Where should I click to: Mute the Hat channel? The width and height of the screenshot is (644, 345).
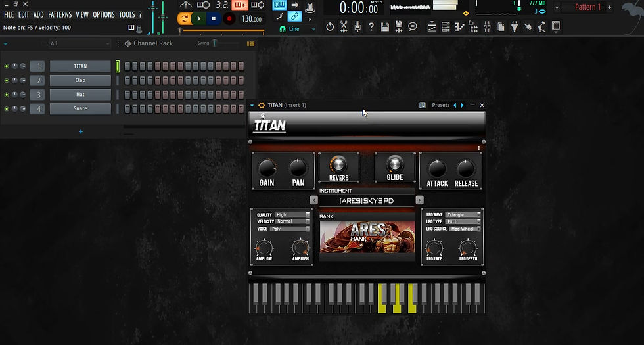pos(6,95)
